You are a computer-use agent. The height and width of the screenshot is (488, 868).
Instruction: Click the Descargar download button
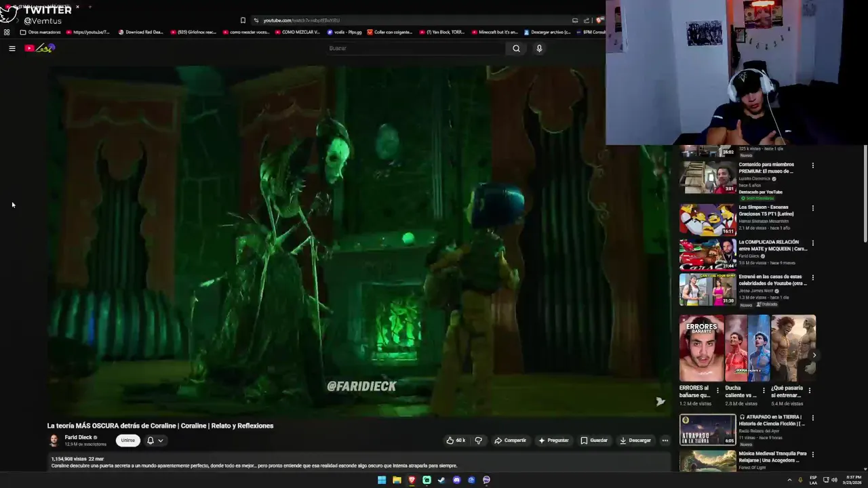635,441
